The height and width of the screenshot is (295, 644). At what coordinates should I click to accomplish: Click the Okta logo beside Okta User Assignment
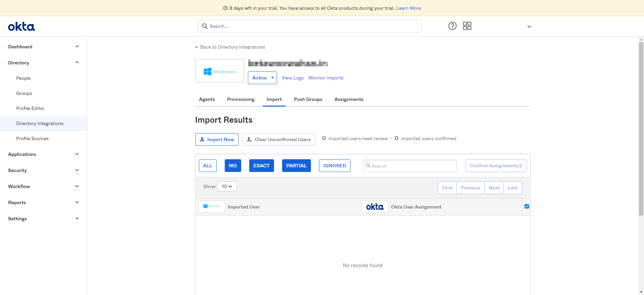pyautogui.click(x=375, y=206)
